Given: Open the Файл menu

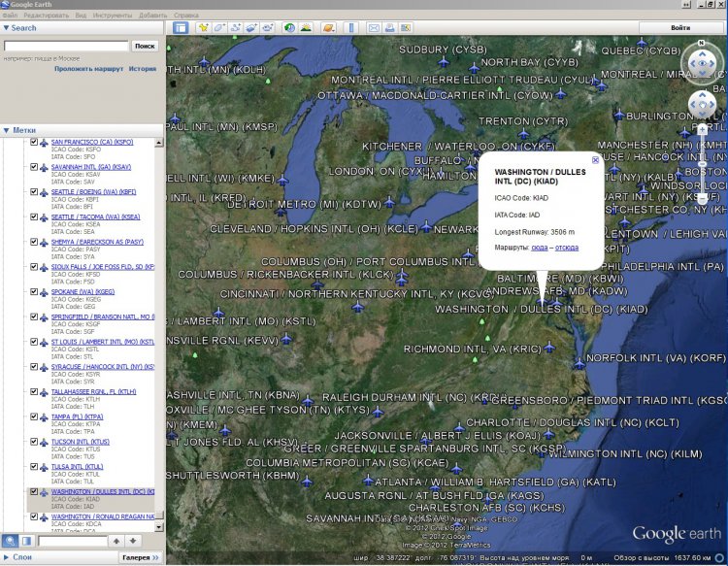Looking at the screenshot, I should pos(10,16).
